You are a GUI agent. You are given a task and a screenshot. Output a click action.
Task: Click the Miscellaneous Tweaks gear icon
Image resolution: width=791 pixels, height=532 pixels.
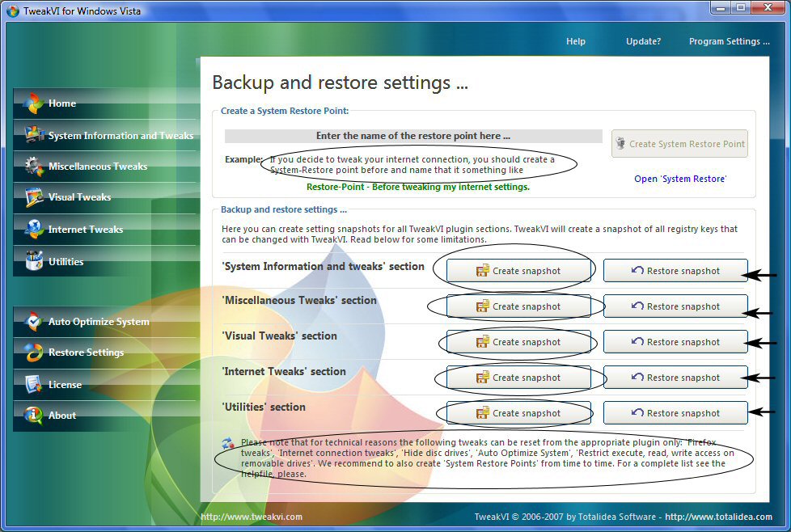pos(34,166)
